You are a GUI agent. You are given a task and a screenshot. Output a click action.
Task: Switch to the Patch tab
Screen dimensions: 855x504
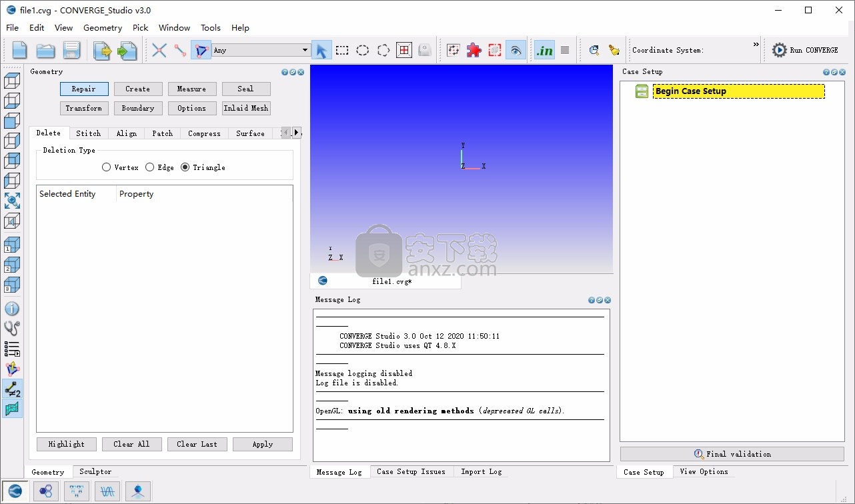(x=162, y=133)
